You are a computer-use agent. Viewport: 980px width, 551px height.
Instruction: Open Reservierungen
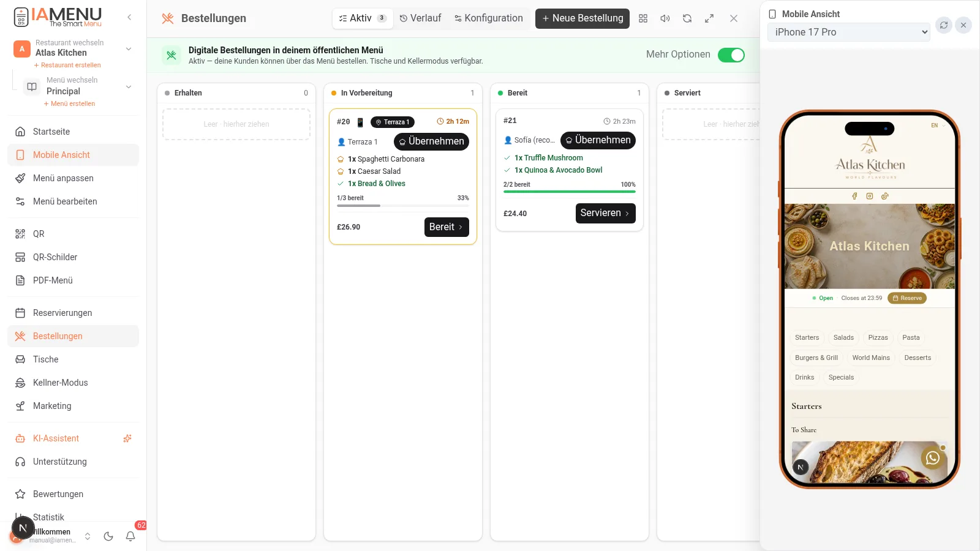[x=73, y=313]
